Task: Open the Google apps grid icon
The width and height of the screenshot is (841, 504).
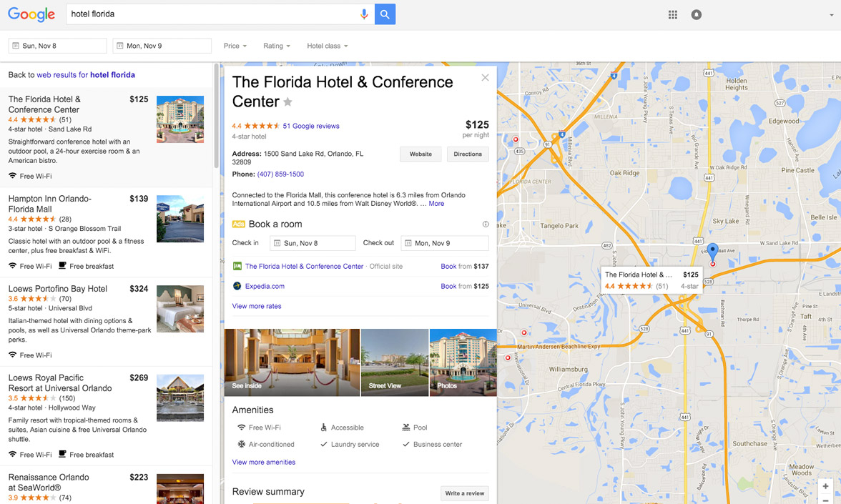Action: (672, 14)
